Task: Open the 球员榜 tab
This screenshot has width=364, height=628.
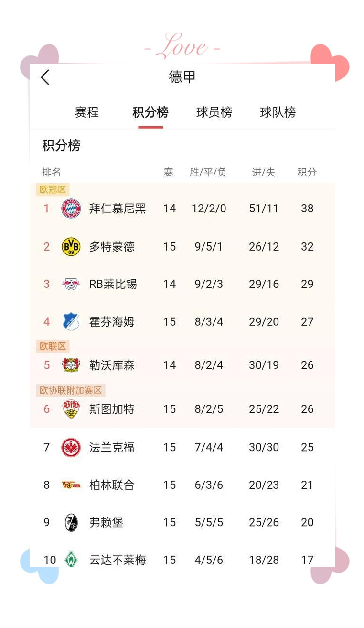Action: [x=214, y=112]
